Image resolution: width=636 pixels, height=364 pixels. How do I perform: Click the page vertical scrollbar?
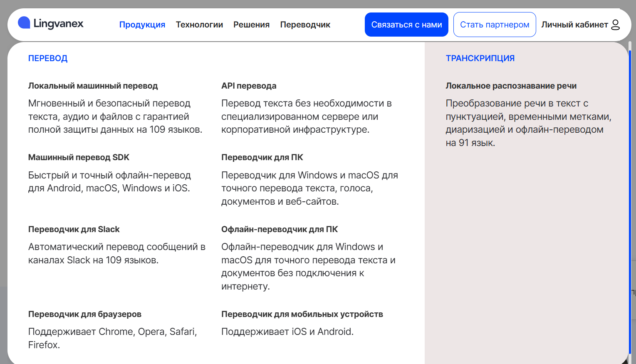pyautogui.click(x=630, y=200)
